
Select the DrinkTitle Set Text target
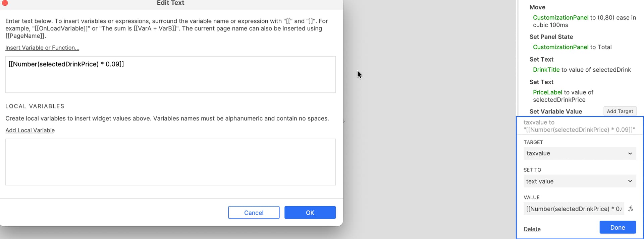point(582,70)
